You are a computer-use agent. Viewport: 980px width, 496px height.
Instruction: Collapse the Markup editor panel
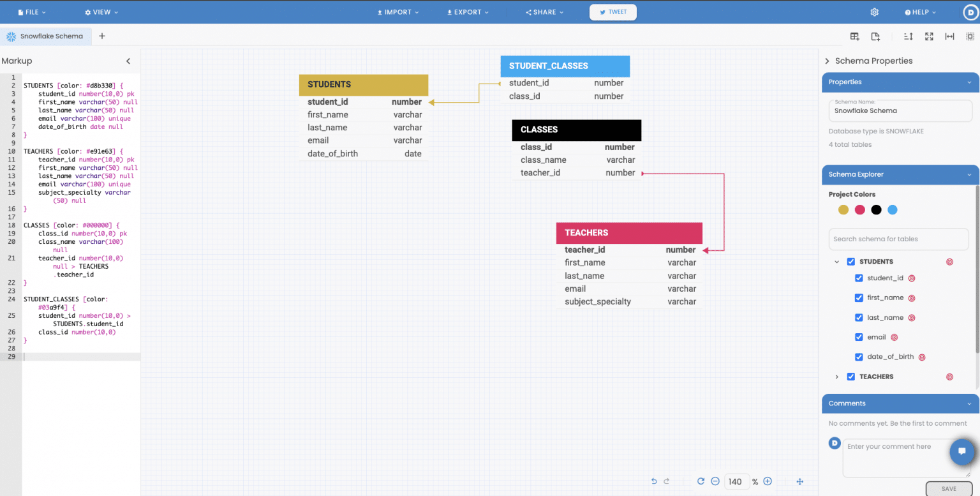[128, 61]
